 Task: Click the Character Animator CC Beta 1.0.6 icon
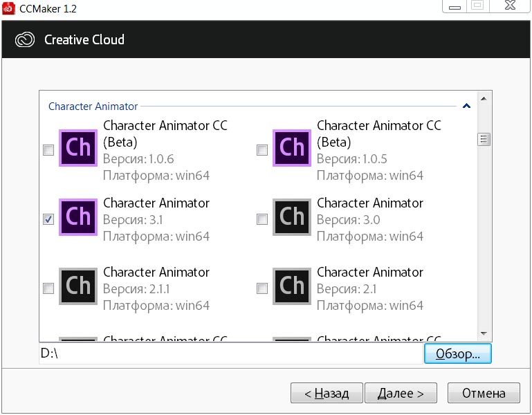pyautogui.click(x=78, y=147)
